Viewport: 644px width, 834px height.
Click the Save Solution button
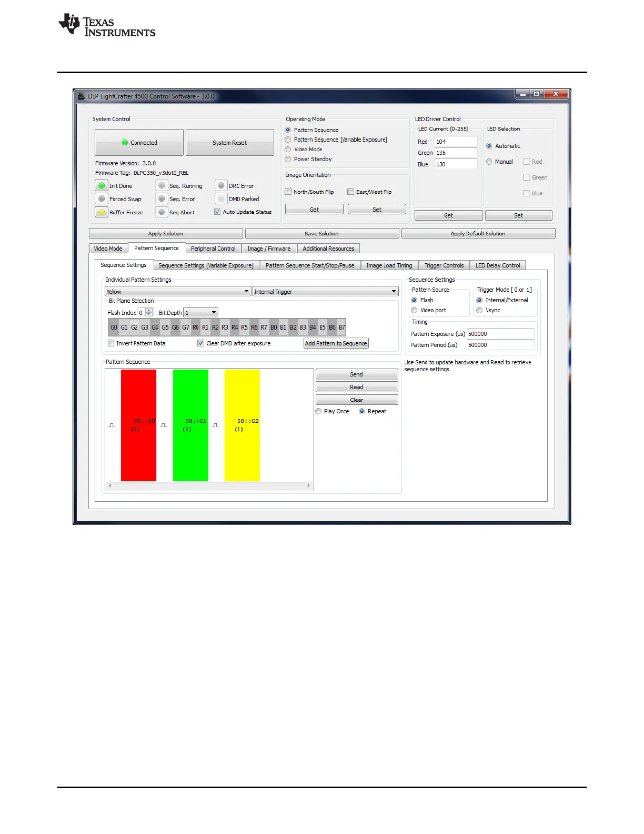point(322,233)
